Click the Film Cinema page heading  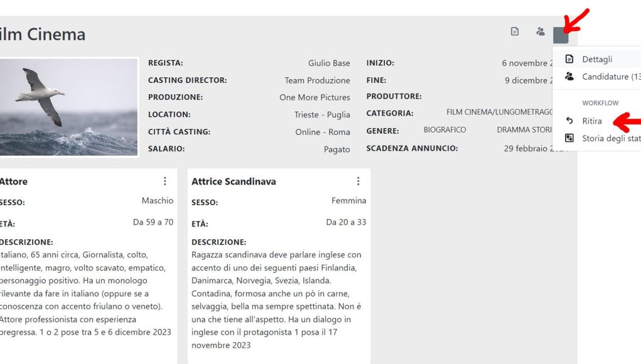tap(43, 35)
